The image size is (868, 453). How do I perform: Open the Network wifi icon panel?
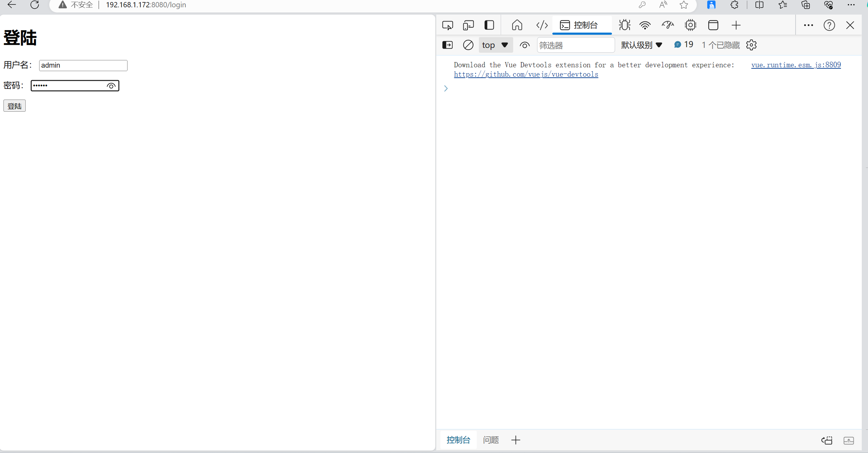coord(645,25)
